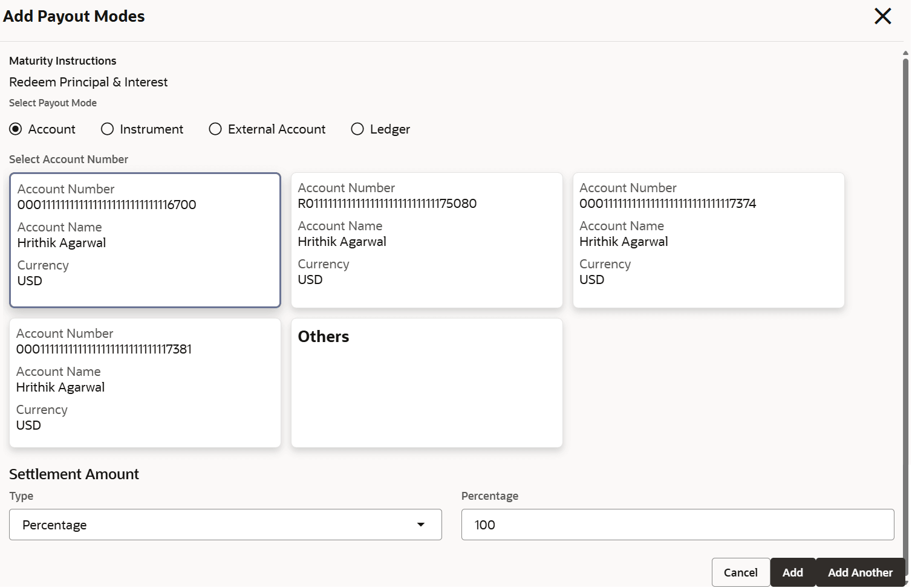Click the Select Account Number label
Screen dimensions: 912x588
click(68, 160)
